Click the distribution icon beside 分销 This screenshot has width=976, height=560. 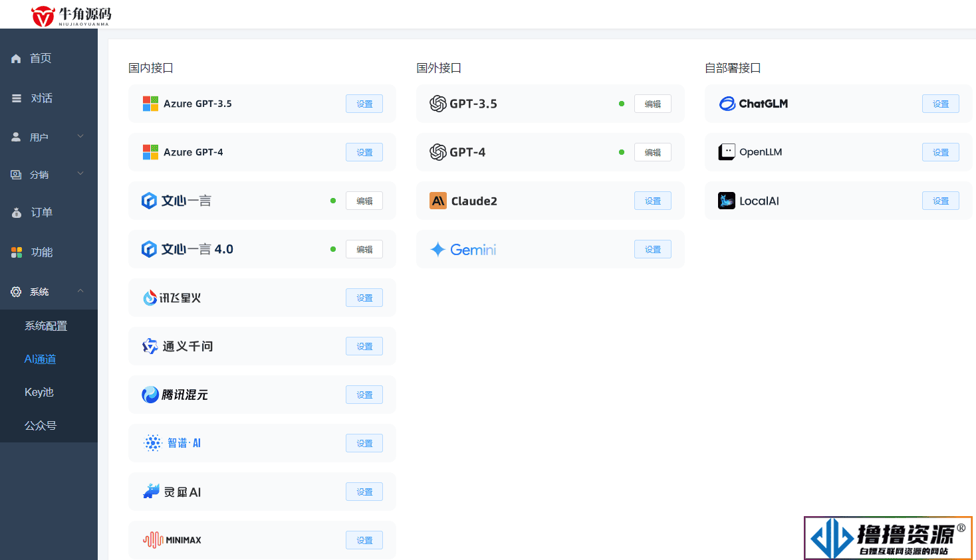click(16, 175)
